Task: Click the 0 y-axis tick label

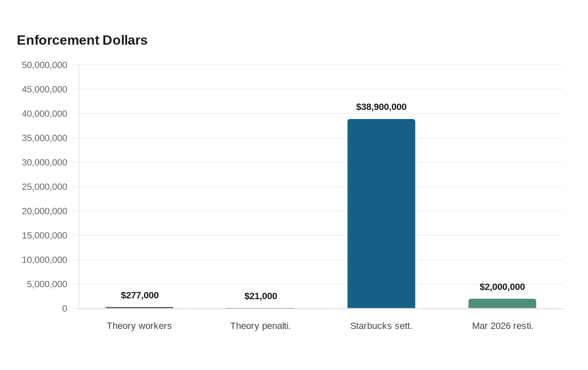Action: (x=65, y=309)
